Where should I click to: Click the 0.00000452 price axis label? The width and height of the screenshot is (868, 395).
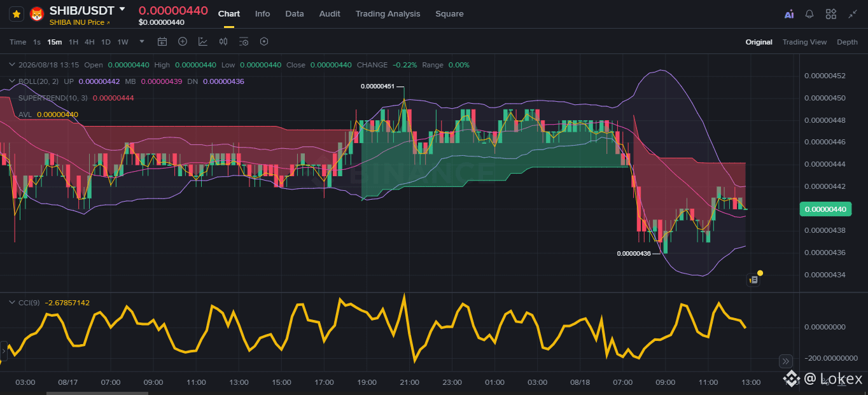click(825, 76)
